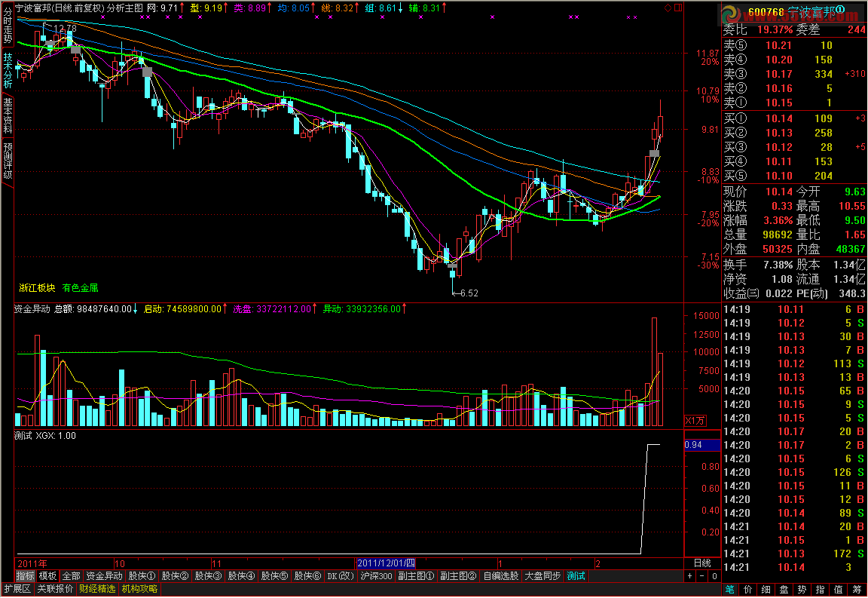Select the 沪深300 tab
This screenshot has height=598, width=868.
pyautogui.click(x=376, y=576)
